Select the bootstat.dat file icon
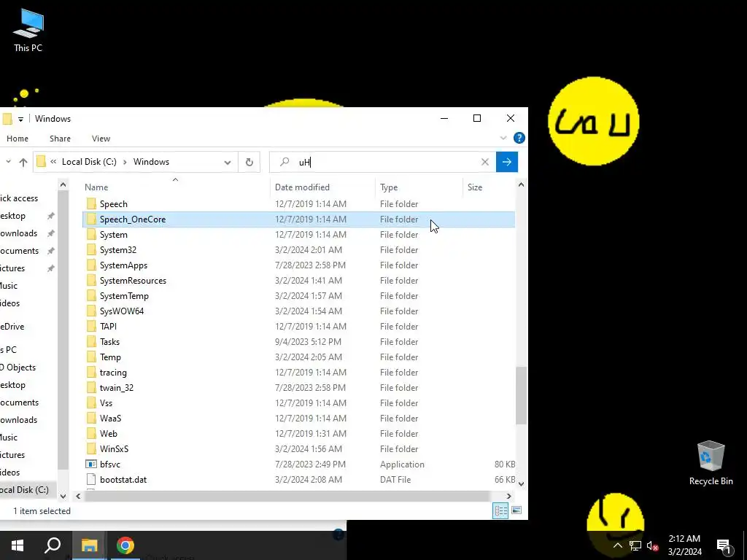 tap(91, 480)
